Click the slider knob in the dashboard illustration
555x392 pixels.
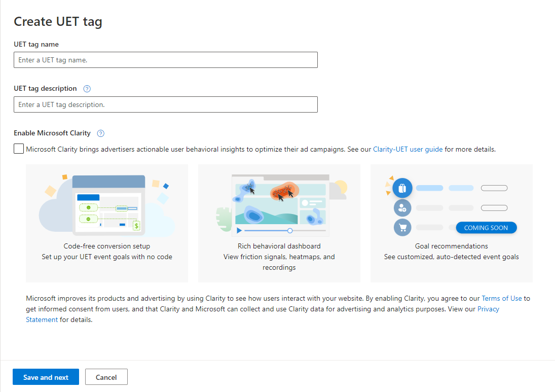[290, 231]
